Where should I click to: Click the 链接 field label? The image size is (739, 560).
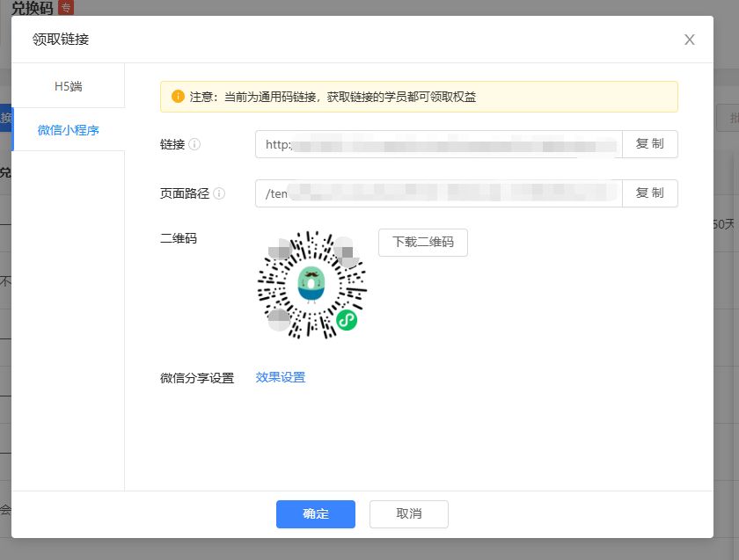click(172, 144)
